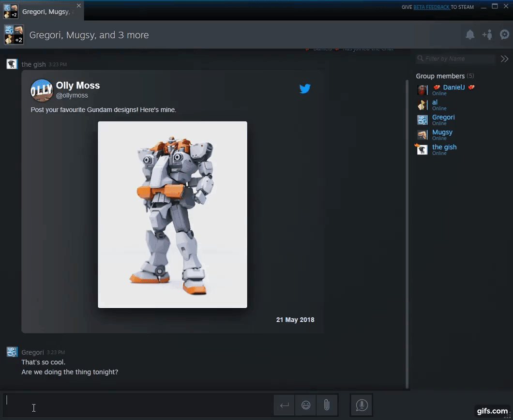
Task: Click in the Filter by Name field
Action: click(x=457, y=59)
